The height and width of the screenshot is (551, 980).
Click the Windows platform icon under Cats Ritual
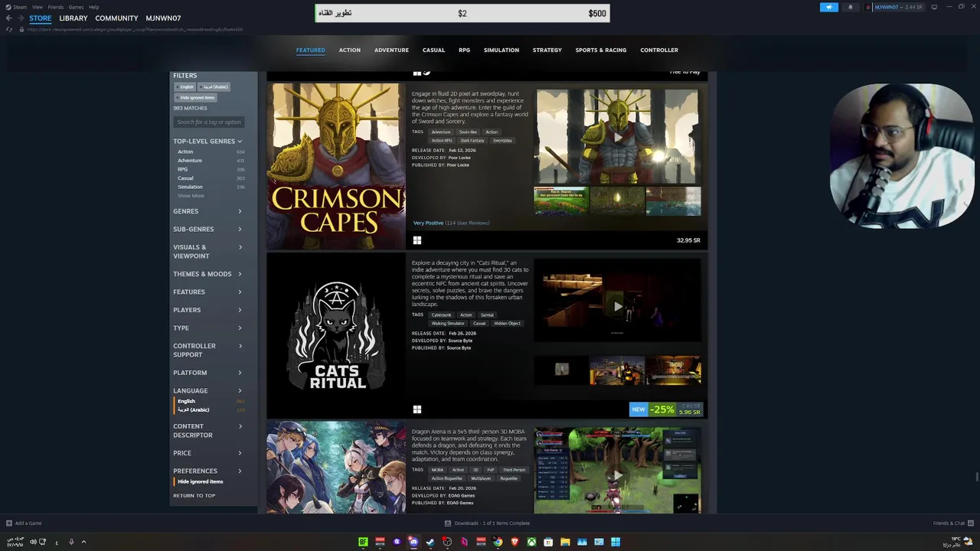[417, 409]
